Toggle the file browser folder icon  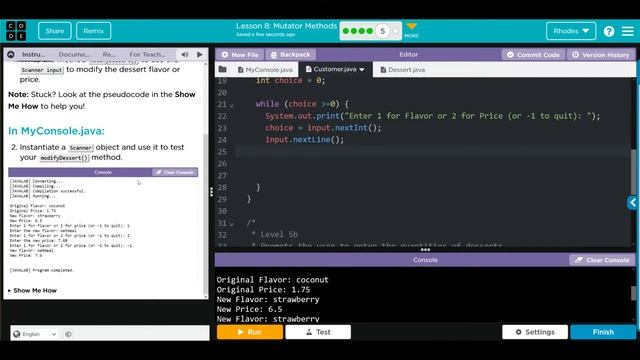(222, 69)
